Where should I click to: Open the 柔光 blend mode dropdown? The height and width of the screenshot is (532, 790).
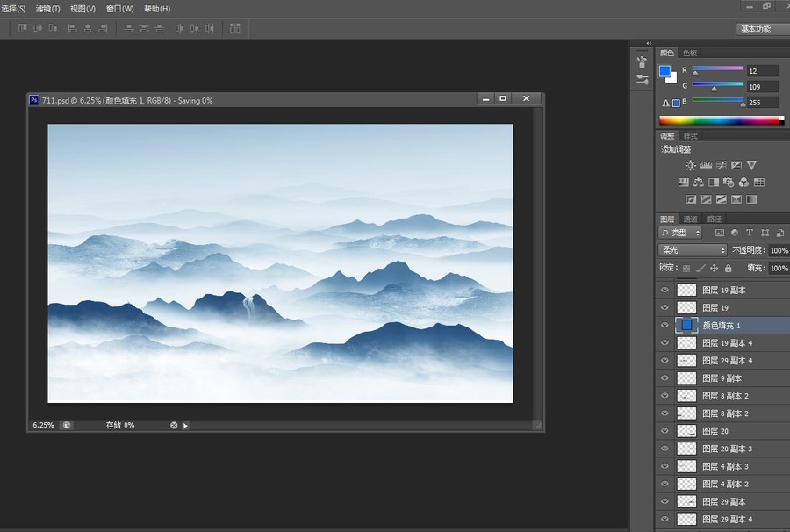pos(693,250)
